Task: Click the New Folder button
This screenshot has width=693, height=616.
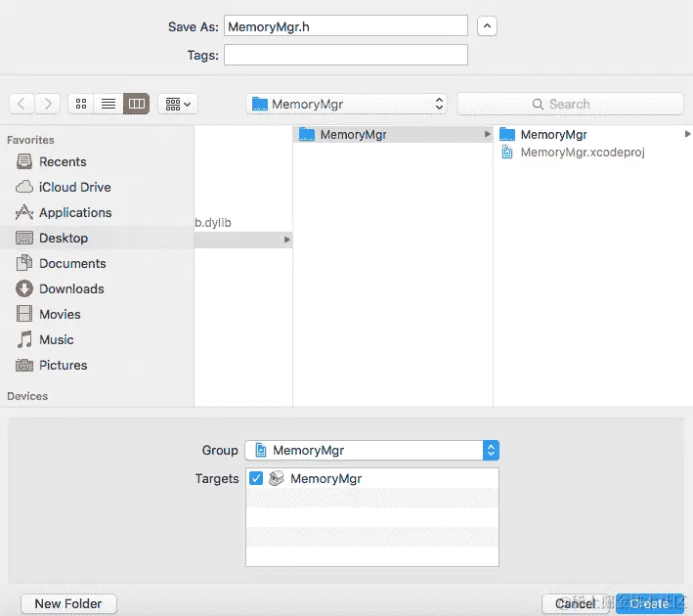Action: click(68, 603)
